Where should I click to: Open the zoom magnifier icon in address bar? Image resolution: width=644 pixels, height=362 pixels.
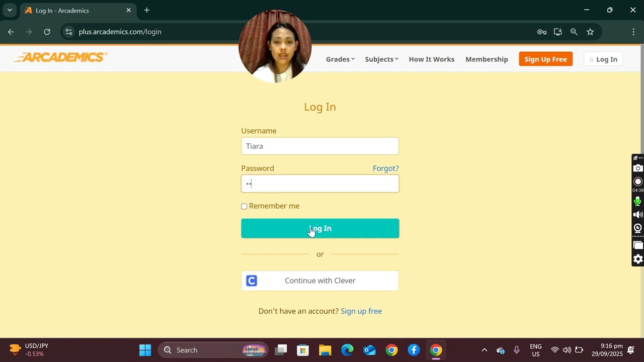pyautogui.click(x=574, y=32)
